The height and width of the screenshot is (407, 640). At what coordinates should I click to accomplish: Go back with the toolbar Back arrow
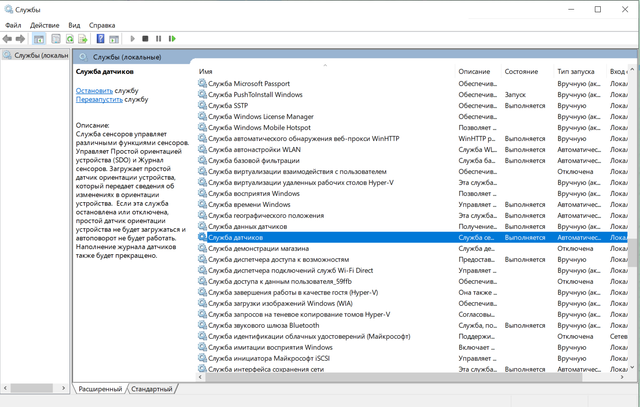[x=7, y=39]
